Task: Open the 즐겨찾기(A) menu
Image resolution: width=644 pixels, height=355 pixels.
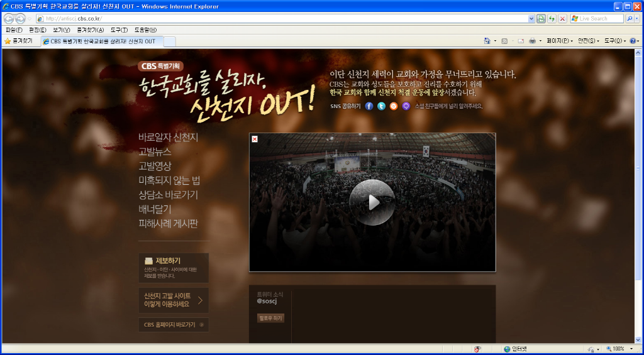Action: pos(90,30)
